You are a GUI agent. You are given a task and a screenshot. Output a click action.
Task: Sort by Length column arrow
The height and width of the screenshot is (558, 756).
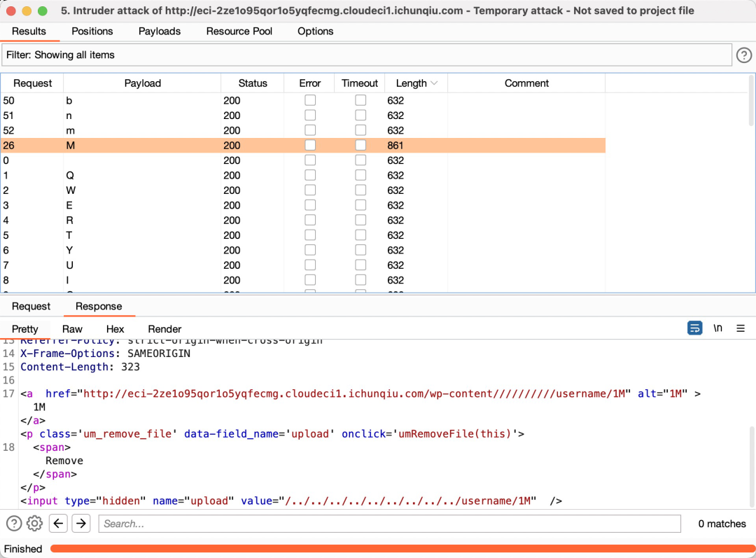tap(434, 83)
